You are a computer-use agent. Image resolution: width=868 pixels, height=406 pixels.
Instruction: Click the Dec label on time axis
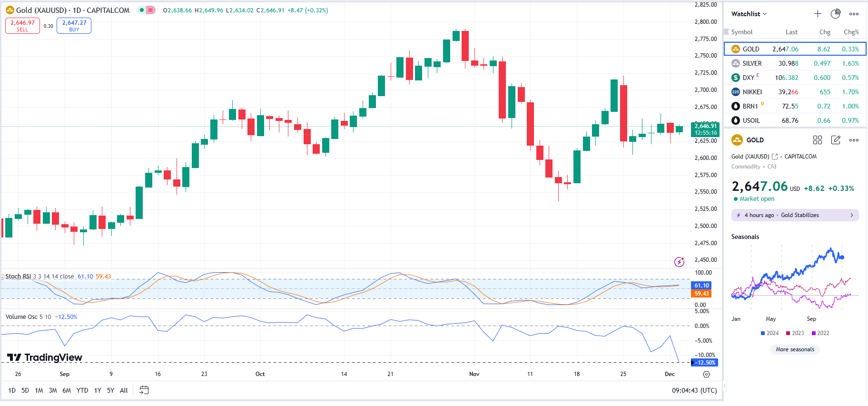pyautogui.click(x=670, y=374)
